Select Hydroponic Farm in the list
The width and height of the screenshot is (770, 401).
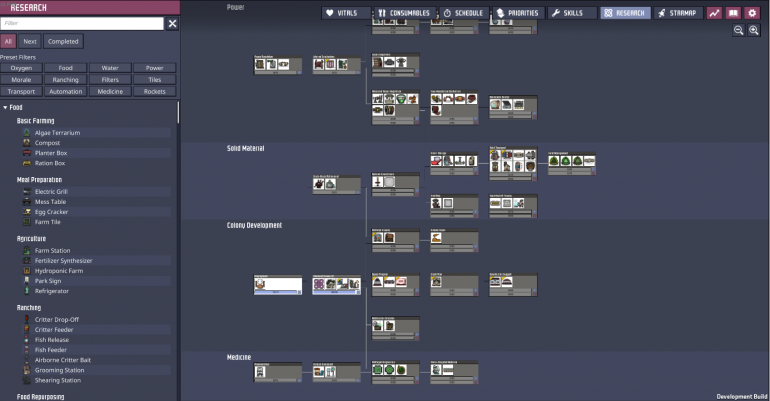click(57, 271)
